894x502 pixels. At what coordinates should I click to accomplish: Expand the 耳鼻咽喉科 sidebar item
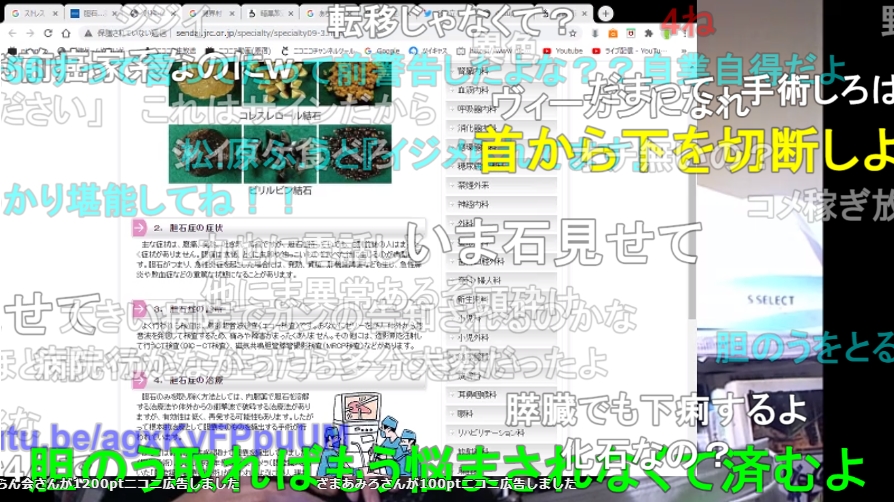coord(501,394)
